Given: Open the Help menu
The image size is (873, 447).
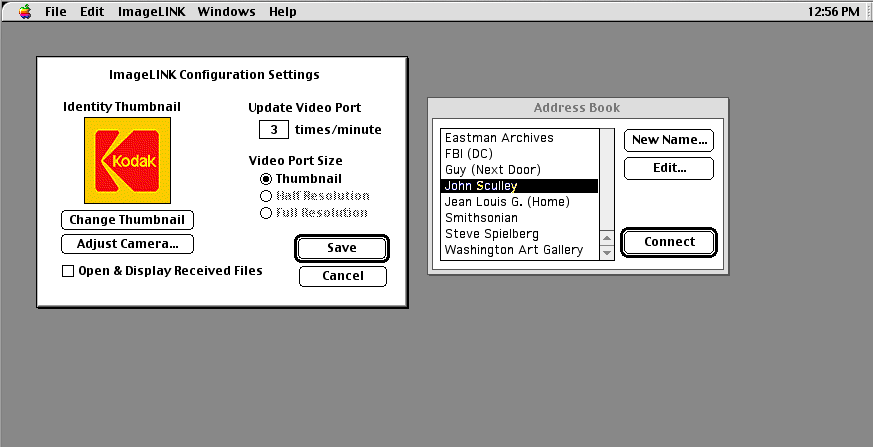Looking at the screenshot, I should [x=283, y=12].
